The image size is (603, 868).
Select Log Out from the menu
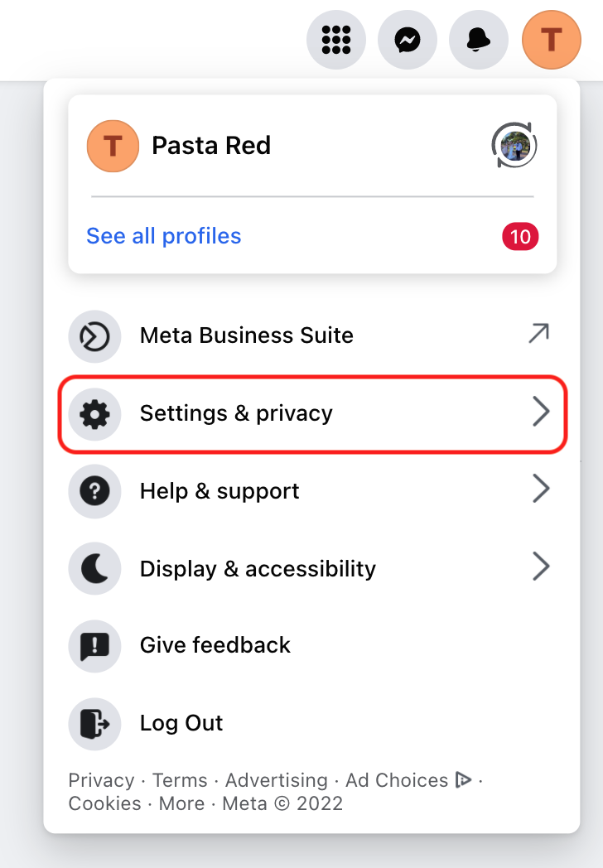pos(181,723)
